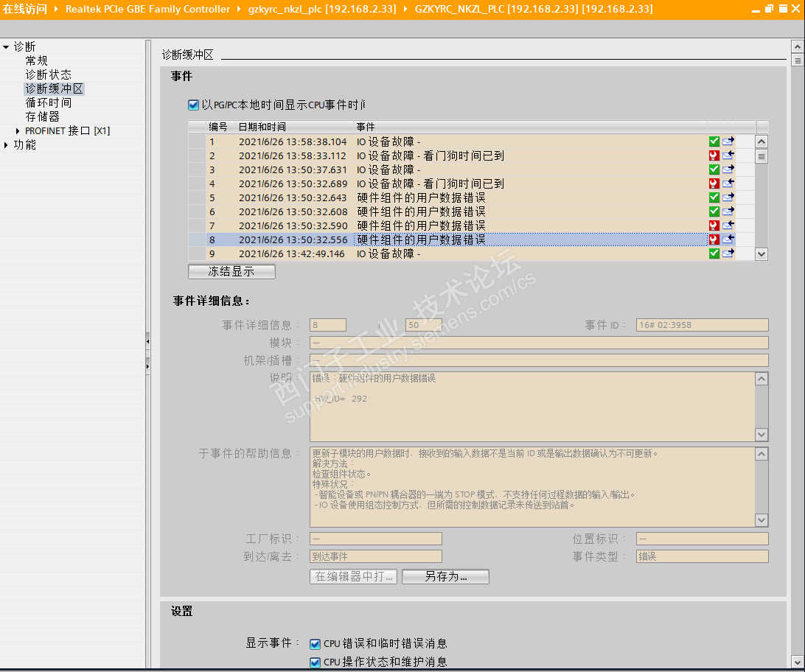The height and width of the screenshot is (672, 805).
Task: Click main panel scroll up arrow
Action: pos(797,46)
